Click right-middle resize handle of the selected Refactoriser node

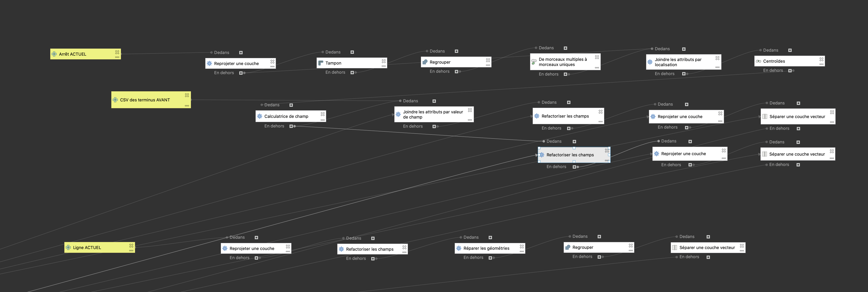[609, 155]
